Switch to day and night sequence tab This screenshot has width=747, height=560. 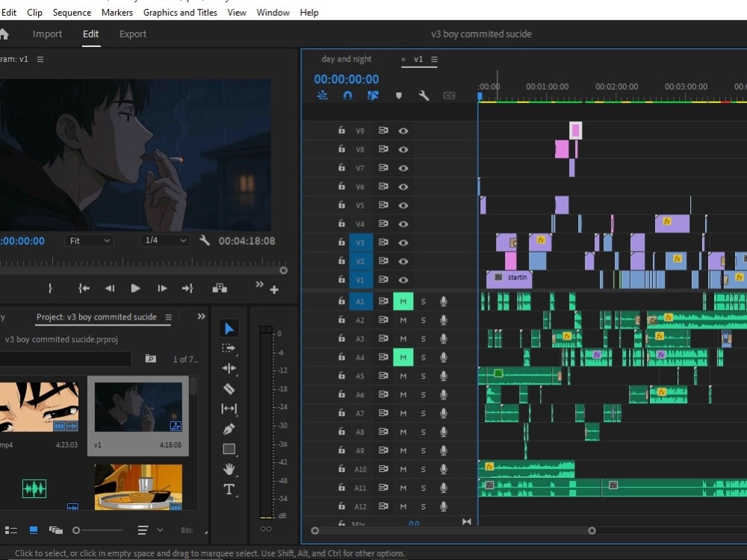tap(347, 59)
